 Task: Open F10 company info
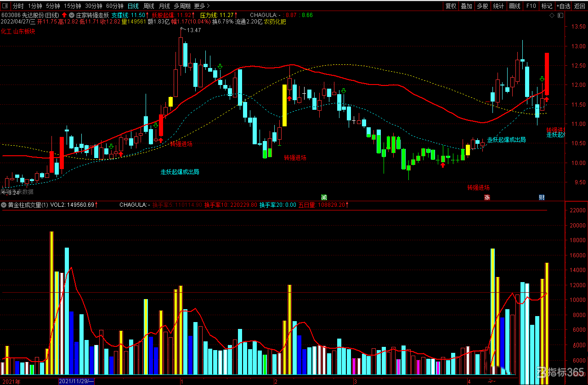[531, 6]
